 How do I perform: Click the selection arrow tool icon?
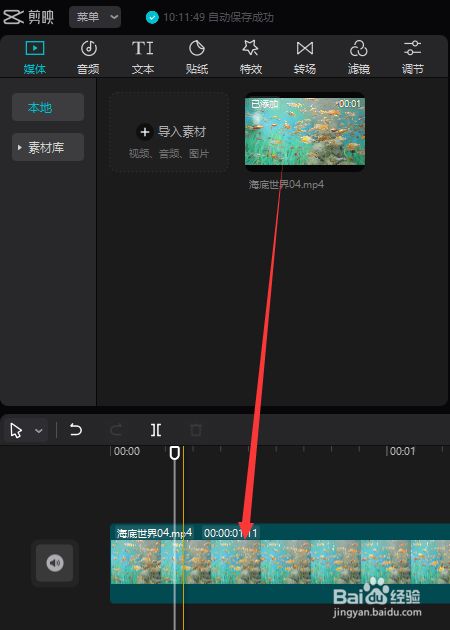pyautogui.click(x=16, y=430)
